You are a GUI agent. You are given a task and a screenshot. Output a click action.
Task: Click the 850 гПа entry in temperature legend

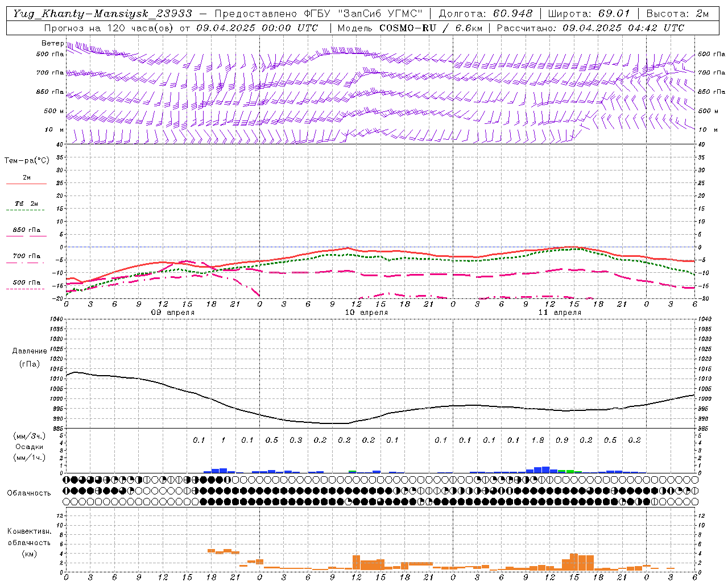point(26,230)
